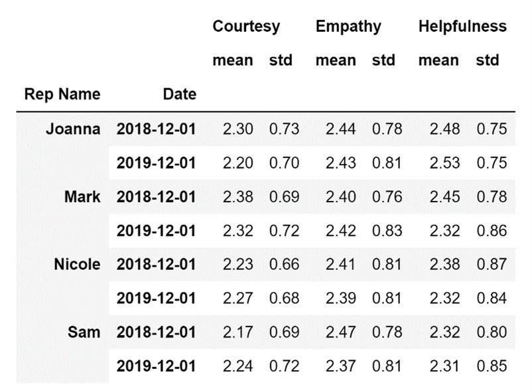Click the Helpfulness column header
Viewport: 532px width, 392px height.
(462, 27)
